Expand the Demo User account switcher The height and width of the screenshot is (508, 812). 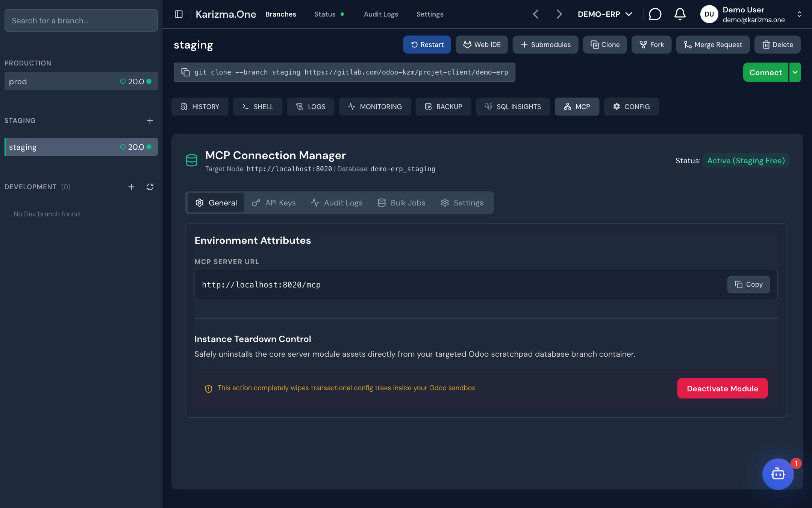[800, 14]
